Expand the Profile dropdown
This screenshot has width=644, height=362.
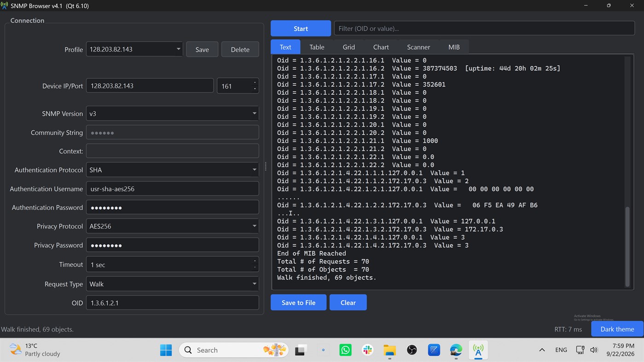click(134, 49)
